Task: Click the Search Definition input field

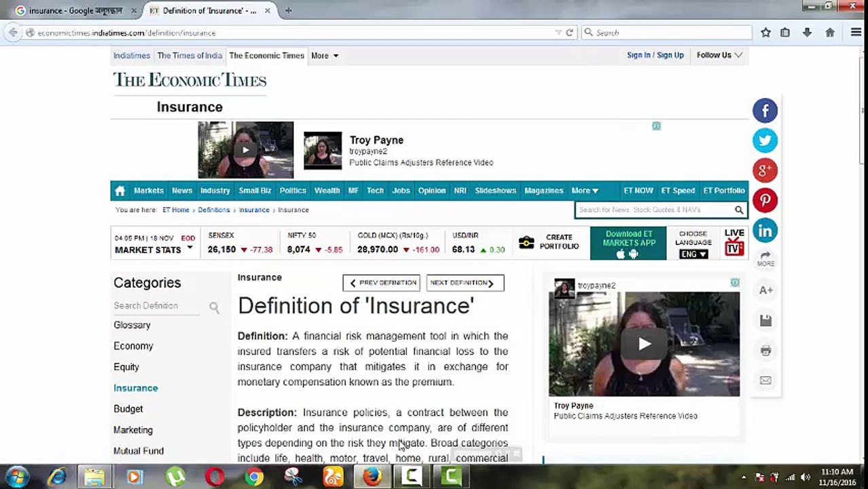Action: [158, 306]
